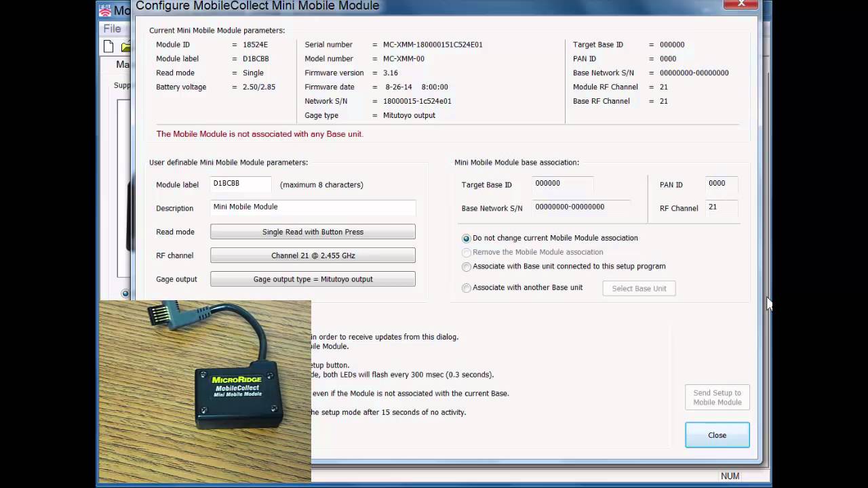Click the RF Channel field showing 21
The width and height of the screenshot is (868, 488).
coord(722,207)
